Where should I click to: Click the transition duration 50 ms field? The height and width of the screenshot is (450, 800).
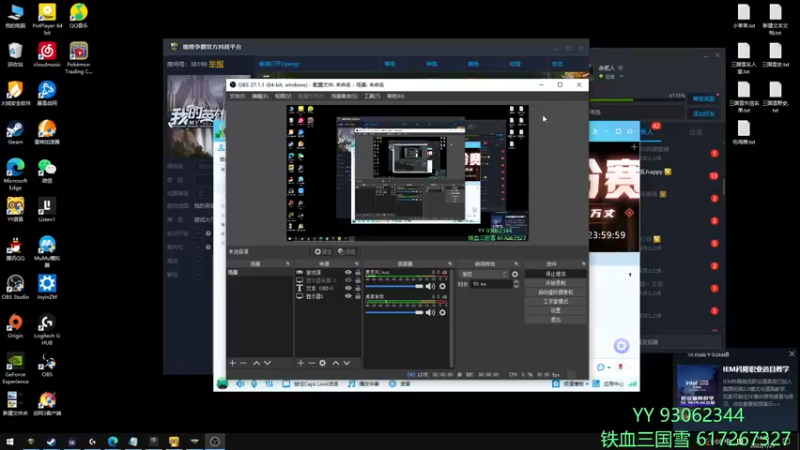(490, 284)
